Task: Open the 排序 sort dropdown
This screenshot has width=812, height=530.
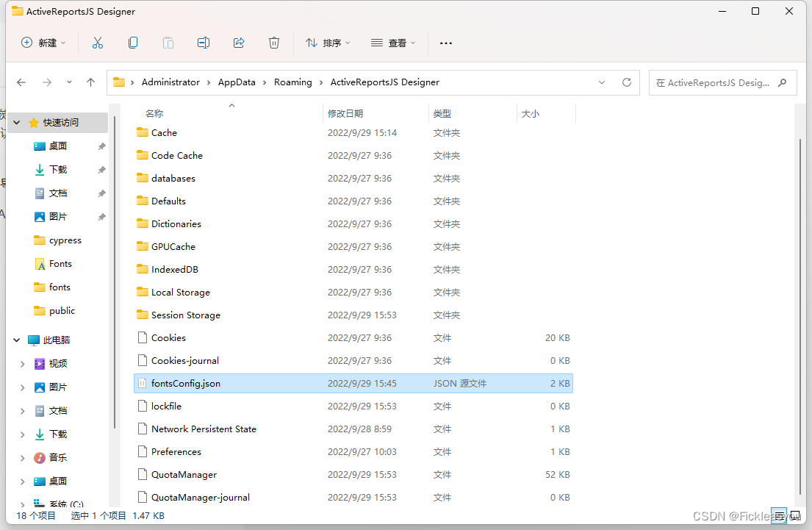Action: click(x=328, y=43)
